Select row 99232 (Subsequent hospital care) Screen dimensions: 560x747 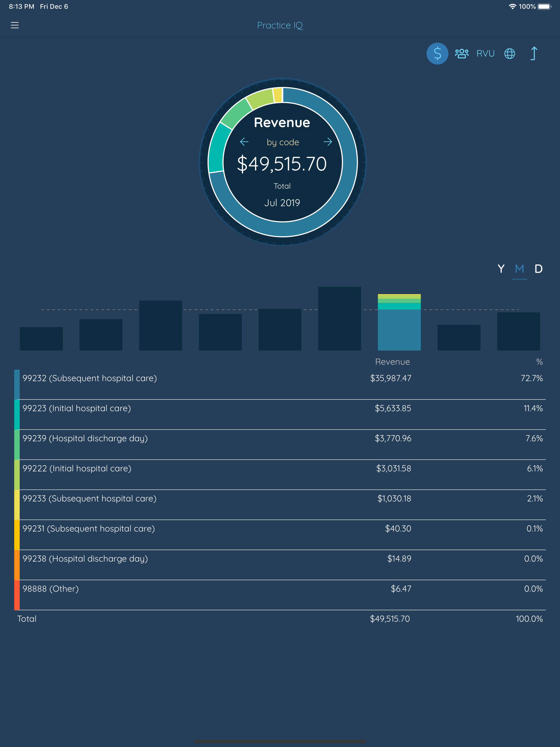click(280, 384)
